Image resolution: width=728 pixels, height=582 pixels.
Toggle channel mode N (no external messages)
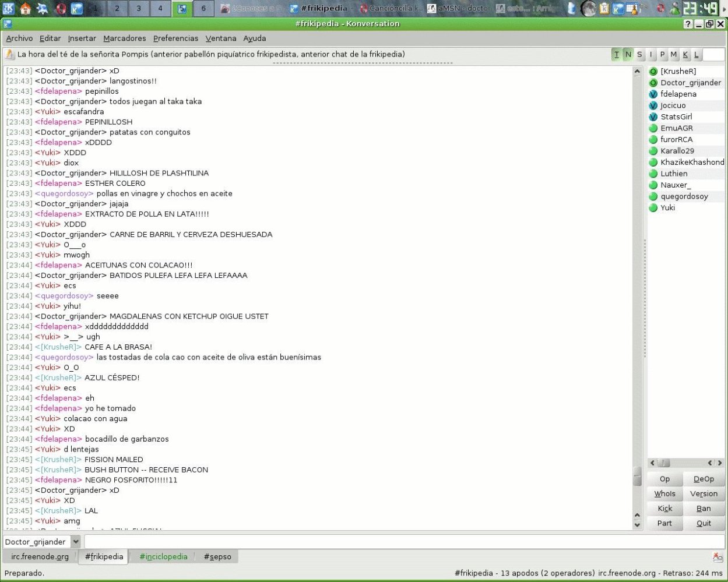(628, 55)
